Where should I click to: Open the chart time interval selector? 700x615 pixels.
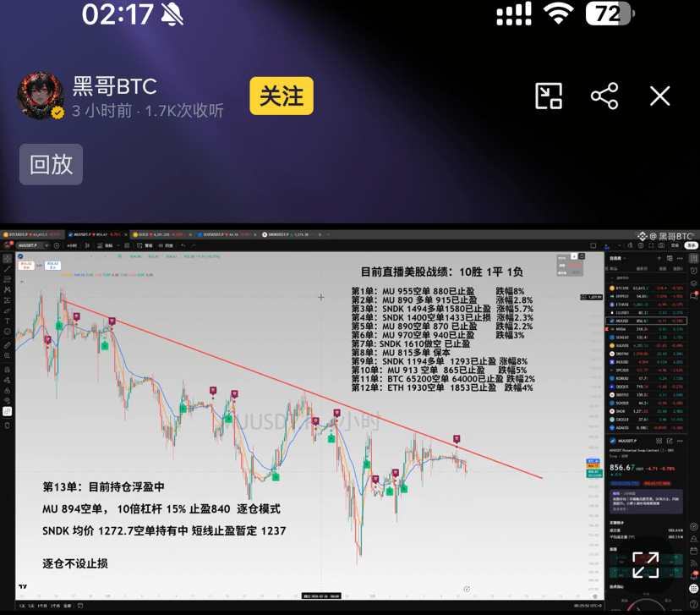(x=72, y=245)
